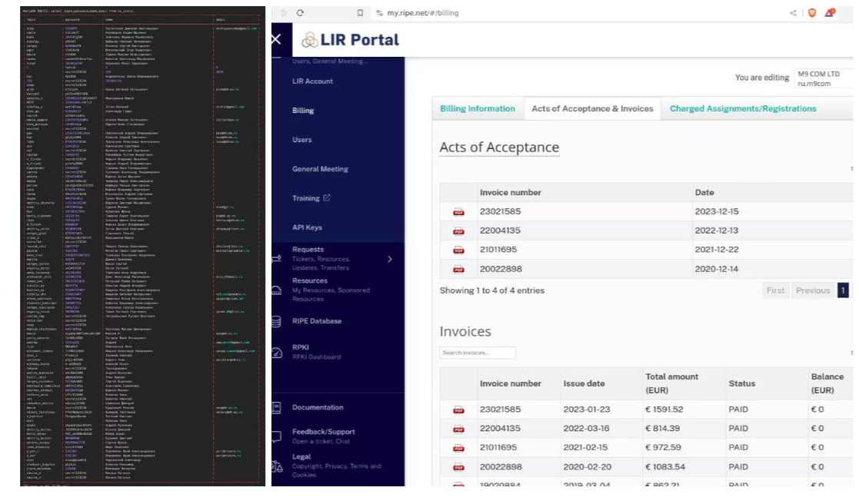Click PDF icon for invoice issued 2023-01-23

458,409
